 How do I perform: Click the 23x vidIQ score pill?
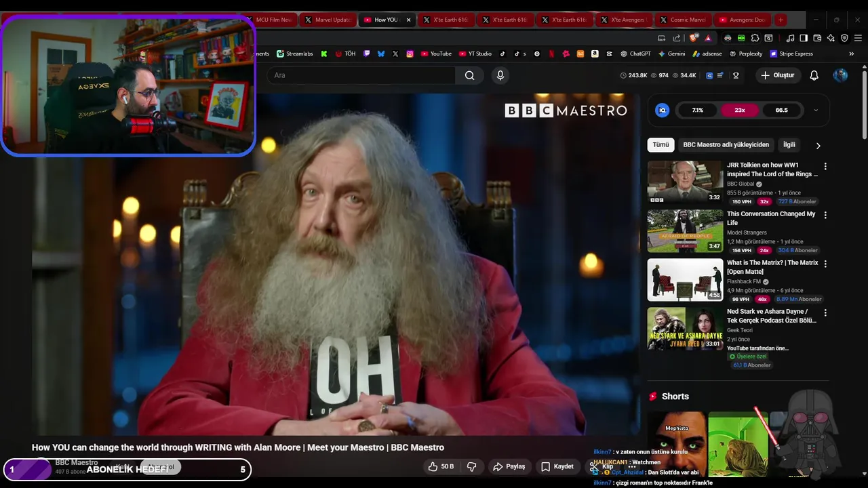[x=739, y=110]
